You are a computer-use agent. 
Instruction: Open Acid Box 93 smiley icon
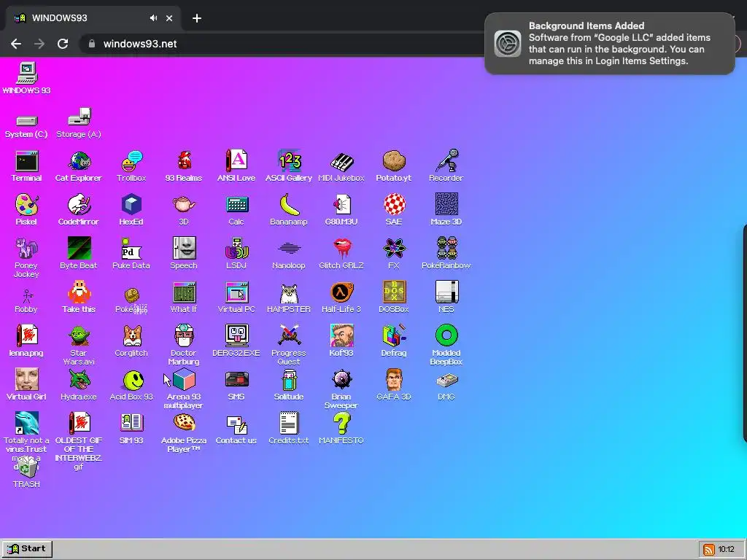coord(133,381)
